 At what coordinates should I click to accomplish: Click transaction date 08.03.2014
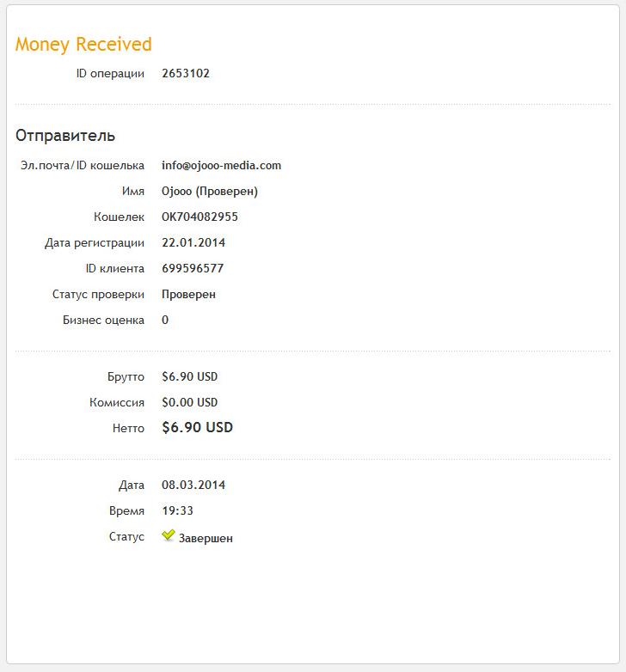[x=193, y=485]
